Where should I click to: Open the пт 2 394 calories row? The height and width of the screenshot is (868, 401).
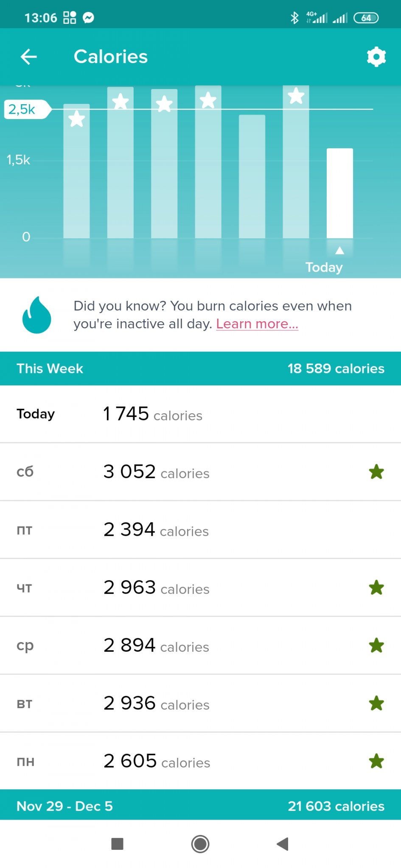coord(200,530)
